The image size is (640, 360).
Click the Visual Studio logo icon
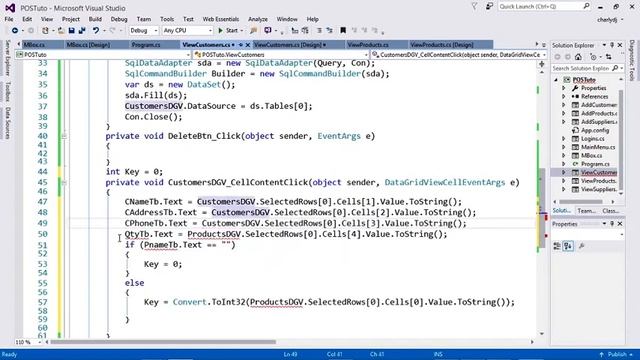(x=10, y=8)
